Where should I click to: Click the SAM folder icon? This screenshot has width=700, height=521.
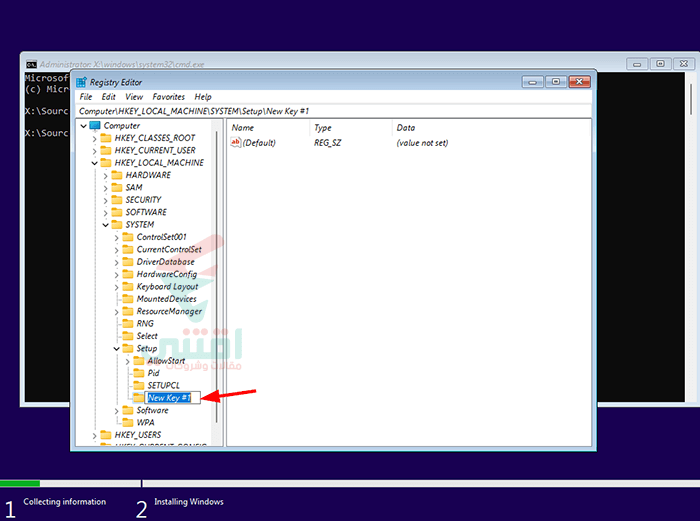click(x=117, y=187)
